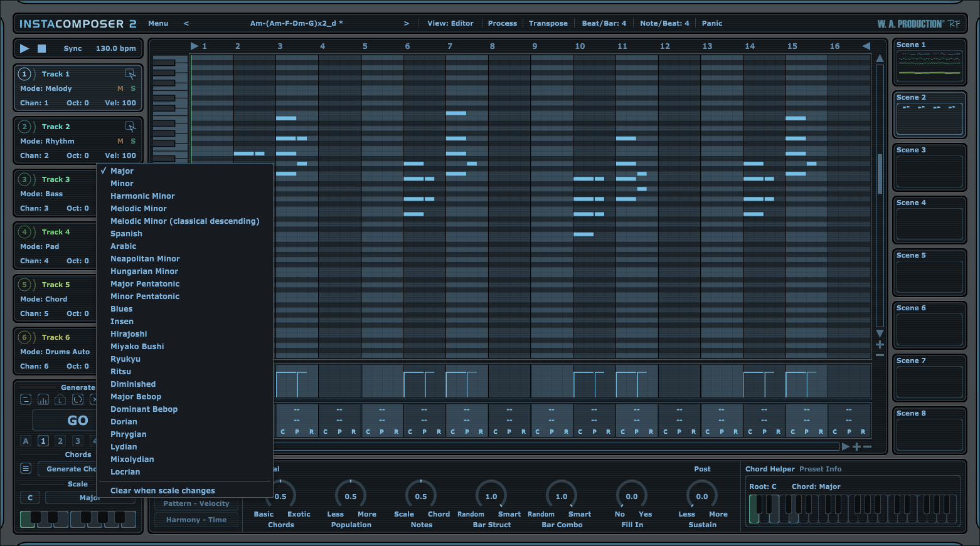The width and height of the screenshot is (980, 546).
Task: Click vertical scroll down arrow in editor
Action: 880,333
